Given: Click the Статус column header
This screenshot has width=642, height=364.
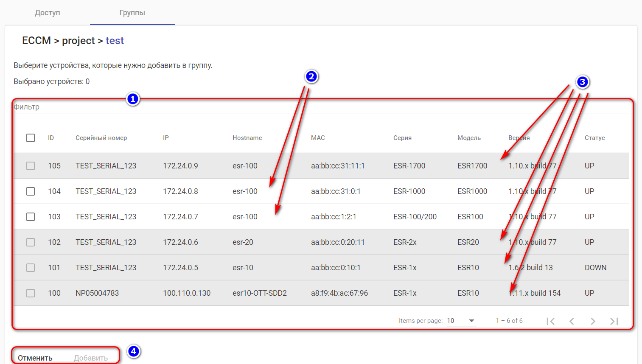Looking at the screenshot, I should (594, 138).
